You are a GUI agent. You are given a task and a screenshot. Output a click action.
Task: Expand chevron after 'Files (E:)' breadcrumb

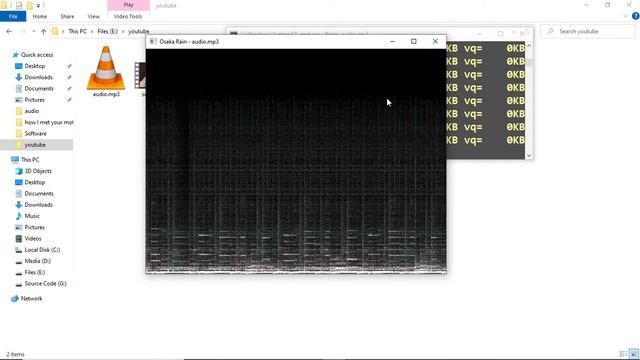tap(123, 31)
